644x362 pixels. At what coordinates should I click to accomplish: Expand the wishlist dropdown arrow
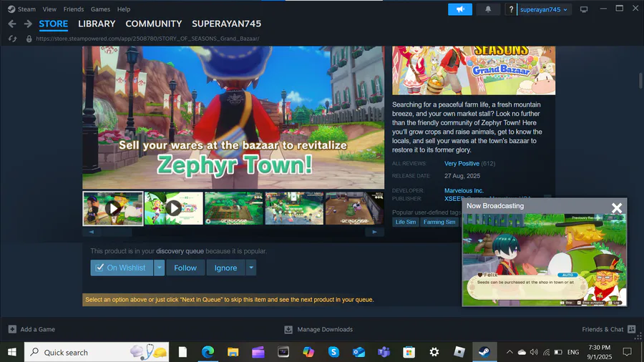160,268
